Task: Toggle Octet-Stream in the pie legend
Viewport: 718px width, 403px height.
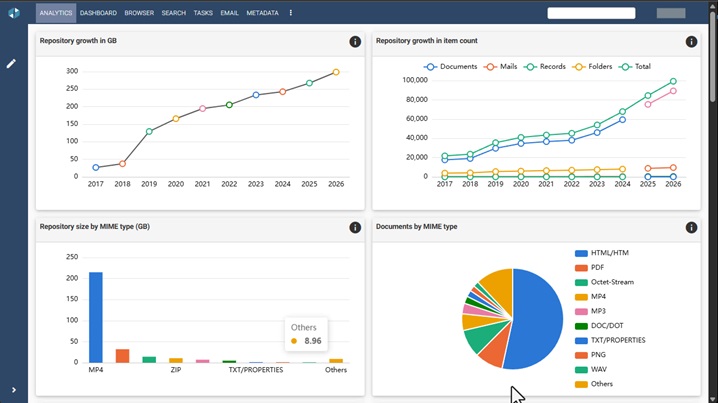Action: pos(604,282)
